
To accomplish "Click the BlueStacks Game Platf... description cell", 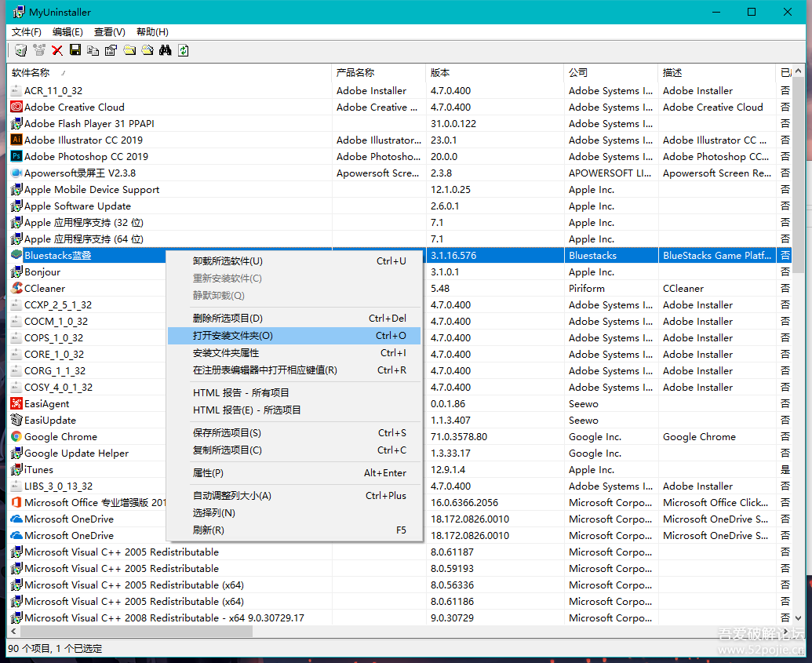I will tap(717, 255).
